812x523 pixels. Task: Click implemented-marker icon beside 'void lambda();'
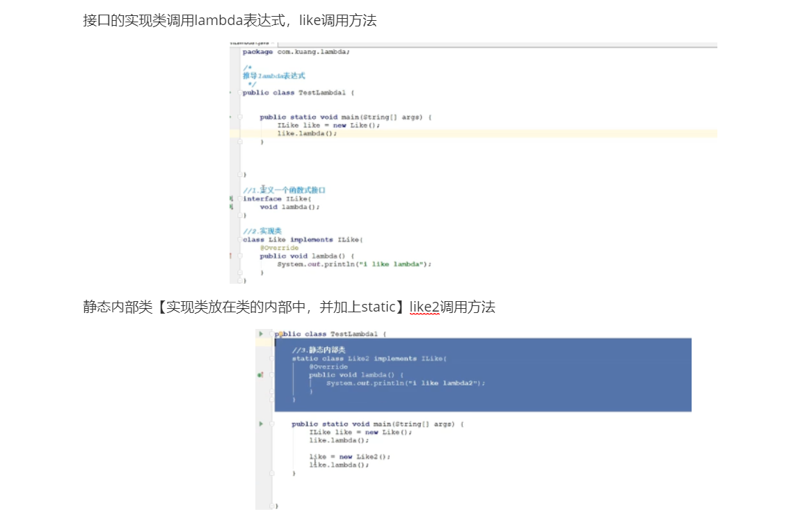(x=232, y=207)
